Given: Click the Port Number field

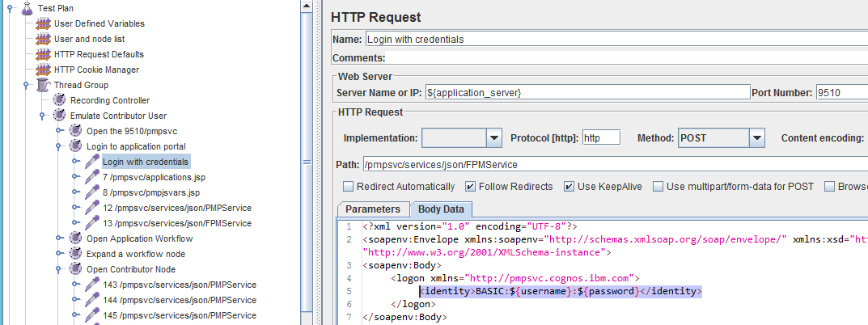Looking at the screenshot, I should point(841,93).
